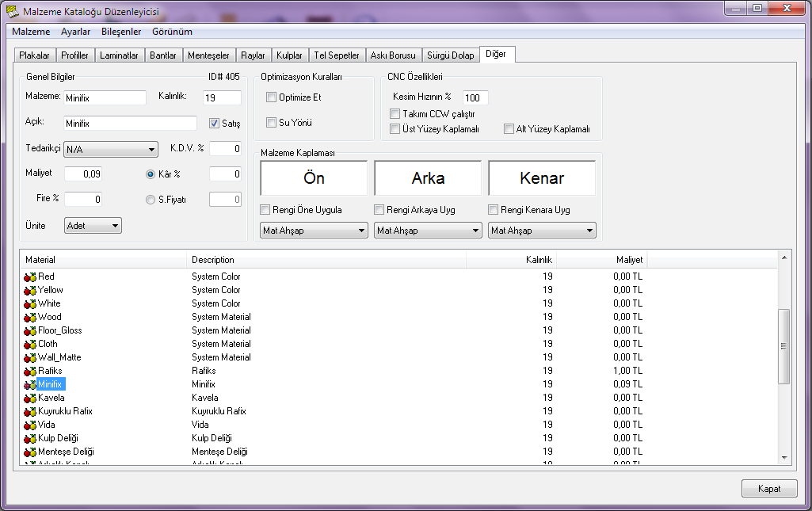Viewport: 812px width, 511px height.
Task: Click the material icon beside Wall_Matte
Action: 30,358
